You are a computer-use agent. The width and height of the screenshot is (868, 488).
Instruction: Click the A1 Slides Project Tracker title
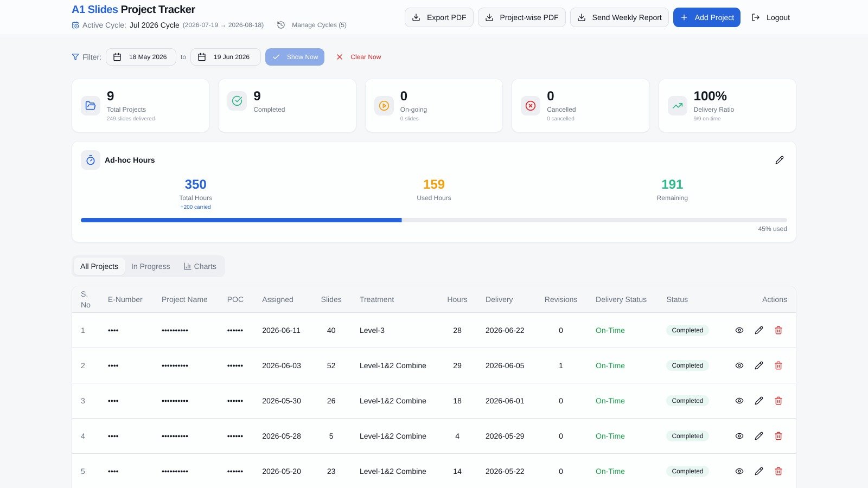133,9
